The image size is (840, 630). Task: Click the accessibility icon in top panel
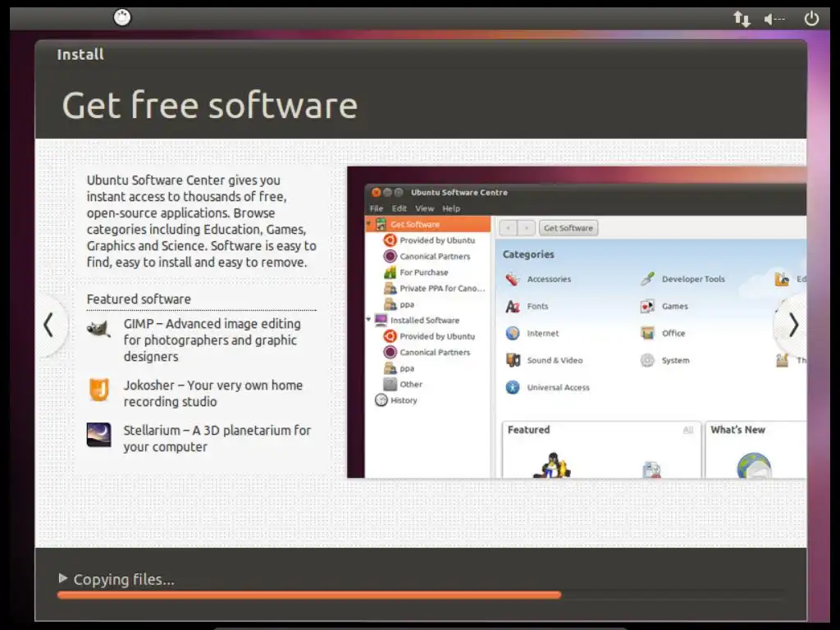122,18
